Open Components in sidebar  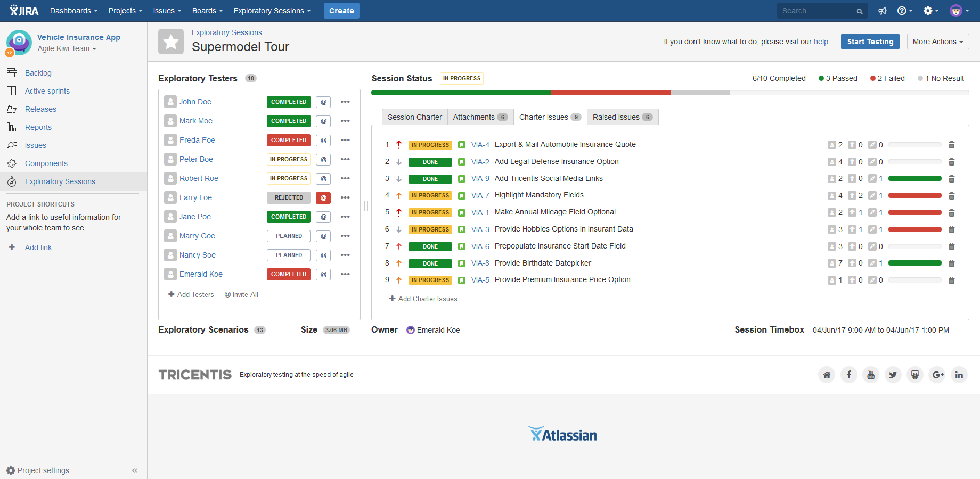click(46, 163)
